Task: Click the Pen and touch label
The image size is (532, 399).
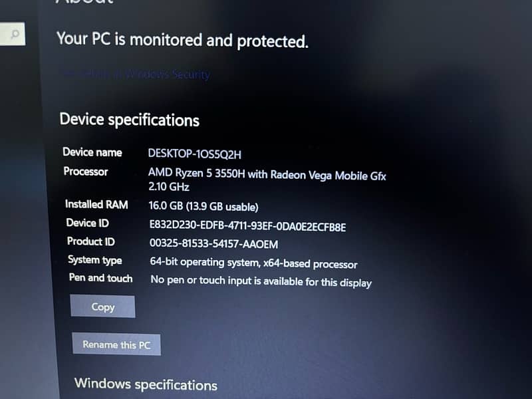Action: pyautogui.click(x=101, y=278)
